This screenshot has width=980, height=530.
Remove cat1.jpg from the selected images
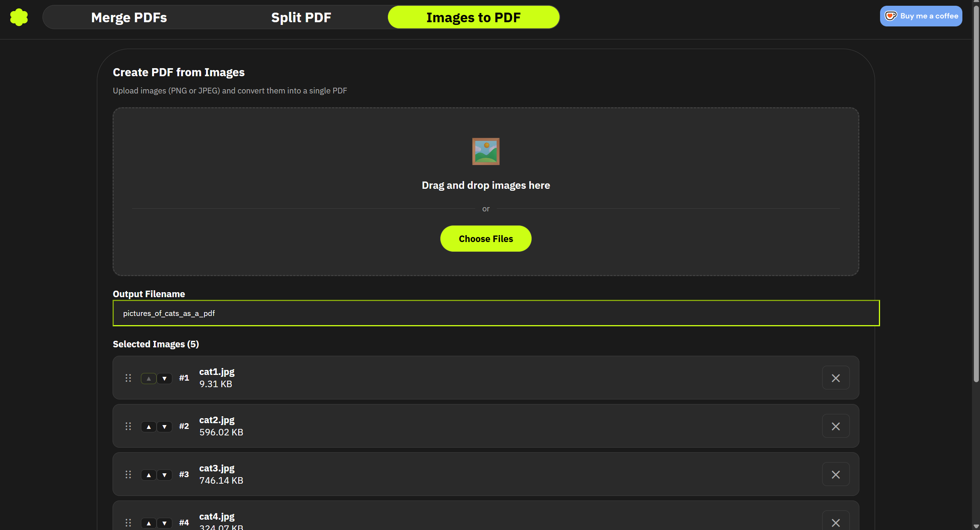pos(836,378)
